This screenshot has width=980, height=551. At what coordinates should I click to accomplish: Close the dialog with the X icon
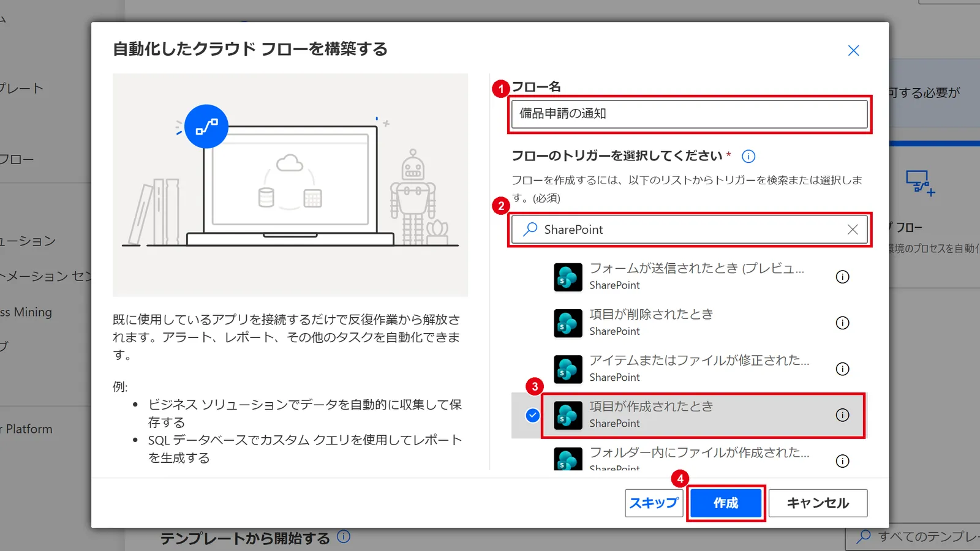[x=853, y=50]
